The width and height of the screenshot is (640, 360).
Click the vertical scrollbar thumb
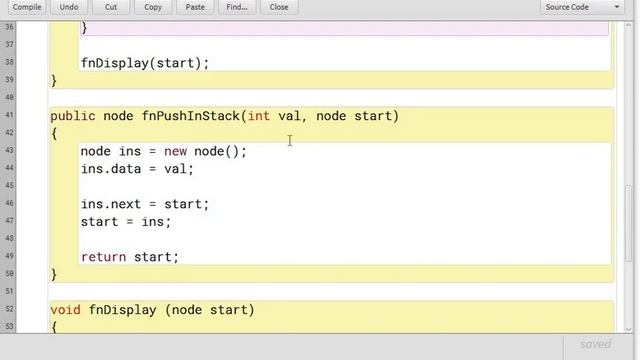pos(628,224)
